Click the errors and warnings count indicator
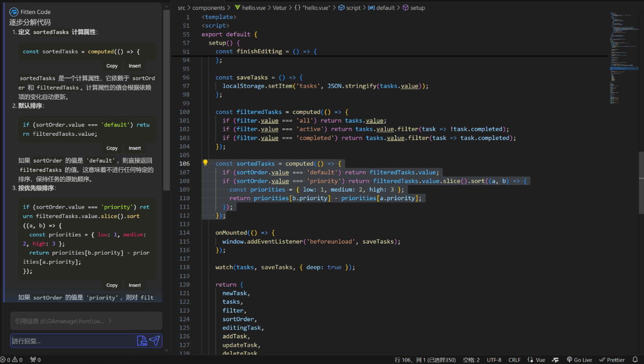The image size is (644, 364). 12,360
